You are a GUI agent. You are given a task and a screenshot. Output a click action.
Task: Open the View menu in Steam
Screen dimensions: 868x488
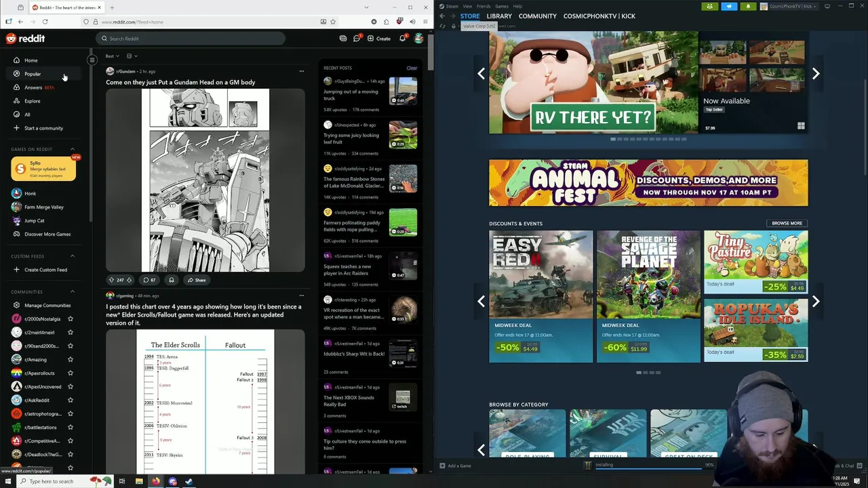pyautogui.click(x=467, y=6)
